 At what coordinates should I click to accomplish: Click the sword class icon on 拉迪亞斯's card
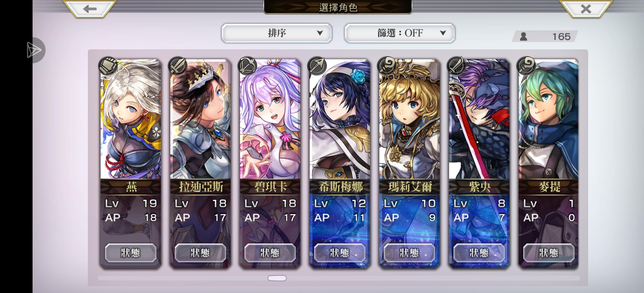click(x=177, y=66)
